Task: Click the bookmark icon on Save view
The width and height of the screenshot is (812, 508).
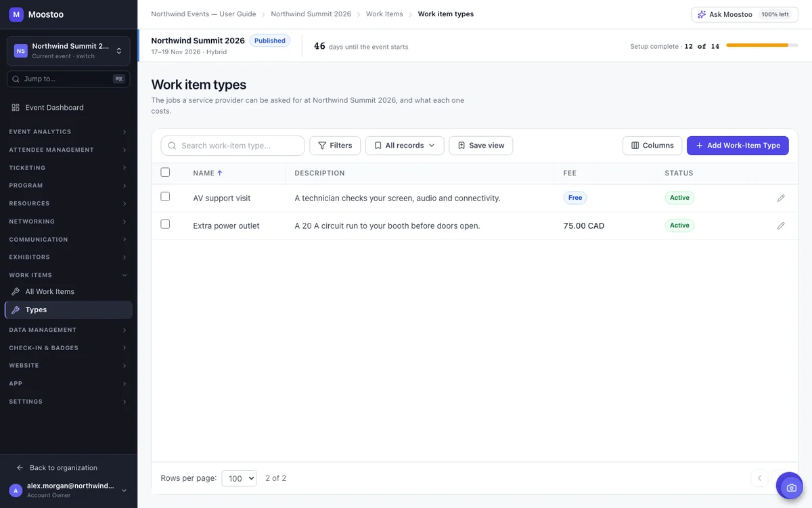Action: click(x=461, y=146)
